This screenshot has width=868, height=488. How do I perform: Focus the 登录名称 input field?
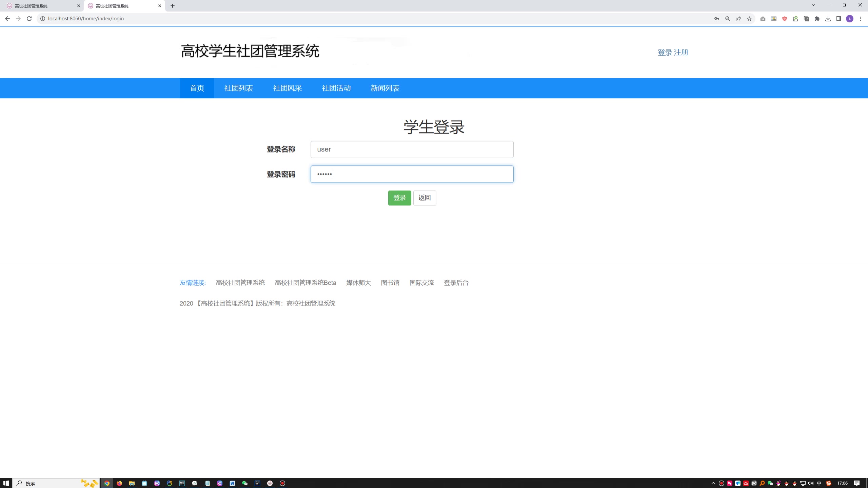(412, 149)
